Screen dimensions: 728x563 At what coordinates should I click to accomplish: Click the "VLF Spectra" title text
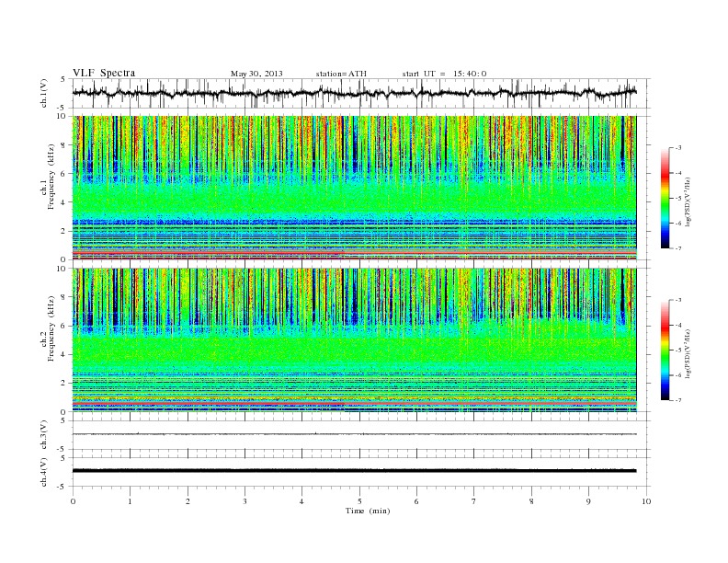tap(104, 73)
